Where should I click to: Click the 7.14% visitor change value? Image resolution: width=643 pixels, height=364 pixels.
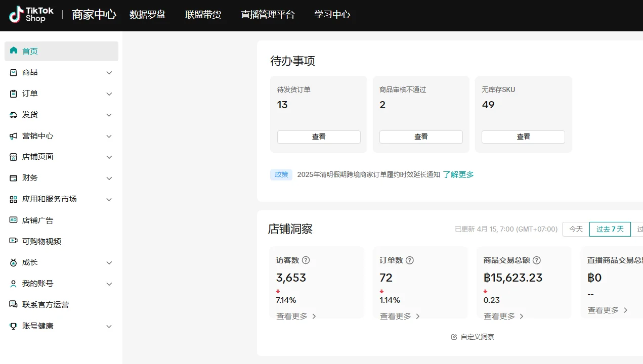pyautogui.click(x=286, y=300)
